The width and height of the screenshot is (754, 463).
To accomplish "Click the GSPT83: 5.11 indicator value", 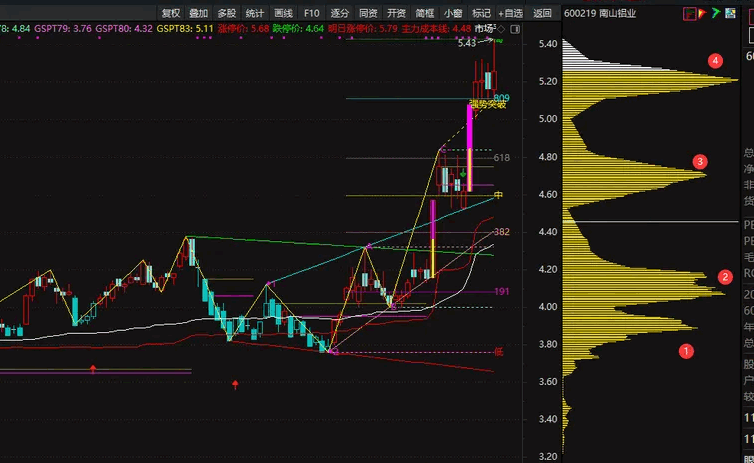I will (185, 29).
